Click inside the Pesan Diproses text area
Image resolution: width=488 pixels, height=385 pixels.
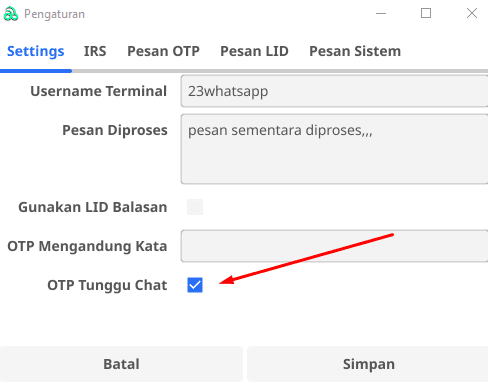click(x=334, y=149)
